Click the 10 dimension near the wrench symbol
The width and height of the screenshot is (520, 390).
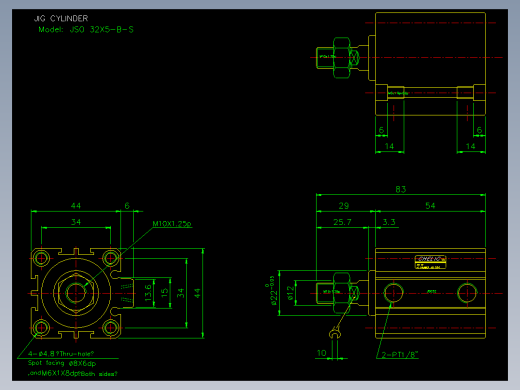click(x=321, y=353)
